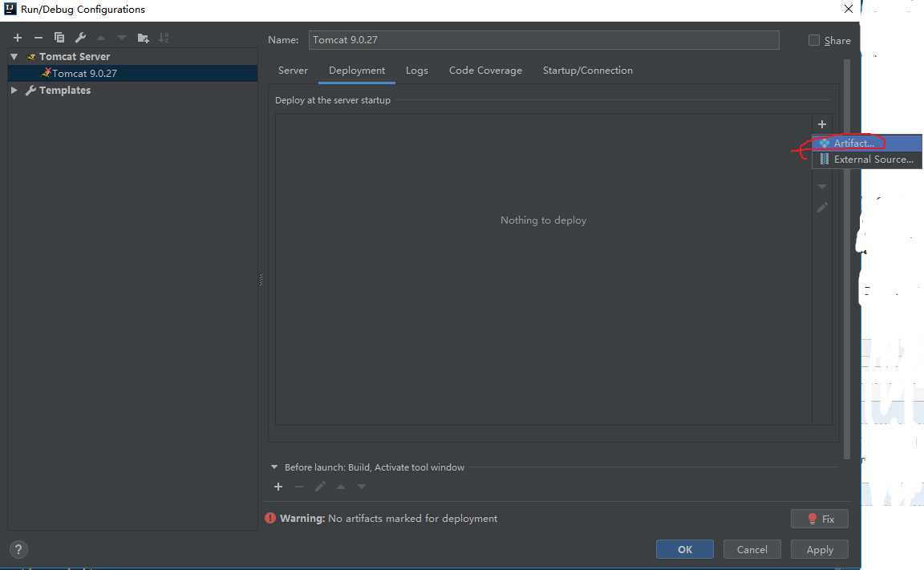This screenshot has width=924, height=570.
Task: Select Tomcat 9.0.27 configuration in tree
Action: pos(132,73)
